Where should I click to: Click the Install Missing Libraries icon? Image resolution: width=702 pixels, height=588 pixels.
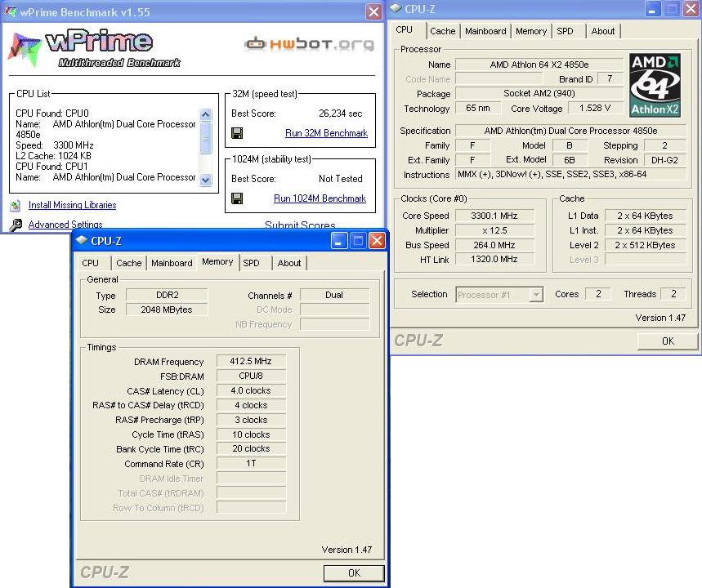click(x=16, y=206)
